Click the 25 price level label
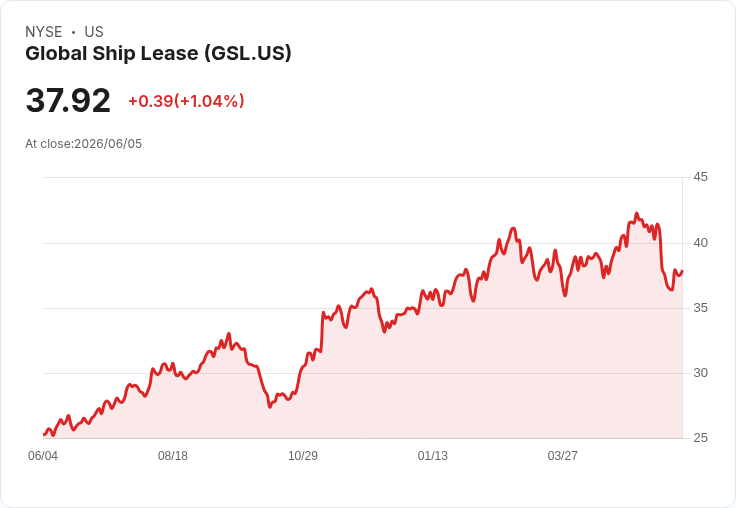 point(700,438)
